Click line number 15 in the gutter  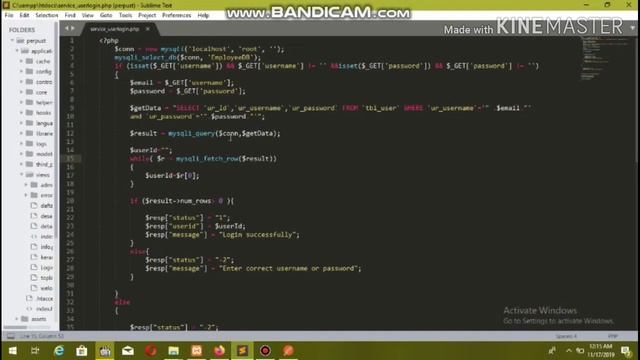click(x=70, y=158)
